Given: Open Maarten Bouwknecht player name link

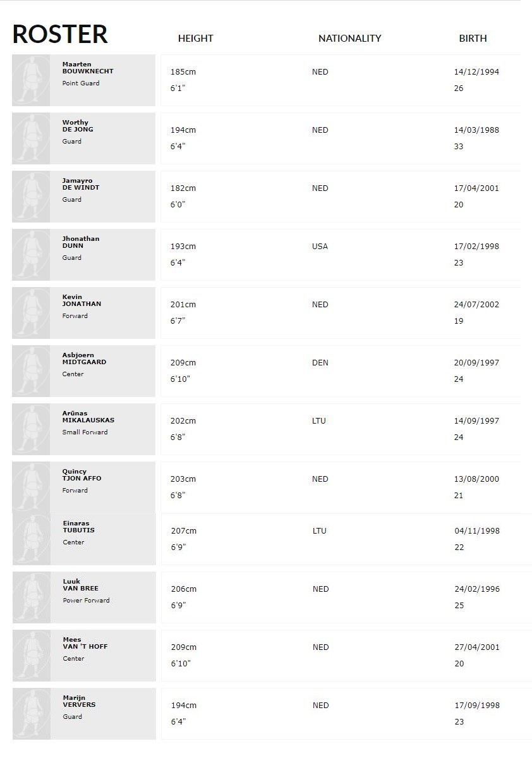Looking at the screenshot, I should click(87, 68).
